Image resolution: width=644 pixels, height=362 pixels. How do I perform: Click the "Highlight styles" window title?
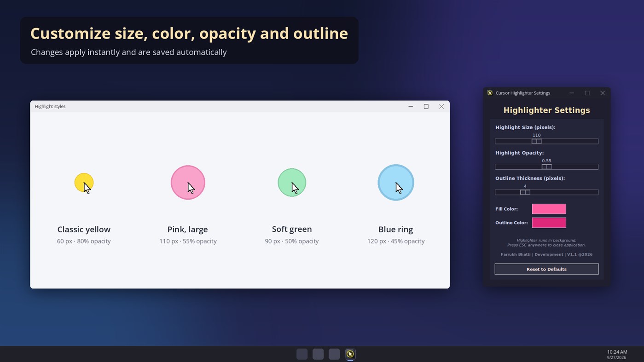tap(50, 106)
